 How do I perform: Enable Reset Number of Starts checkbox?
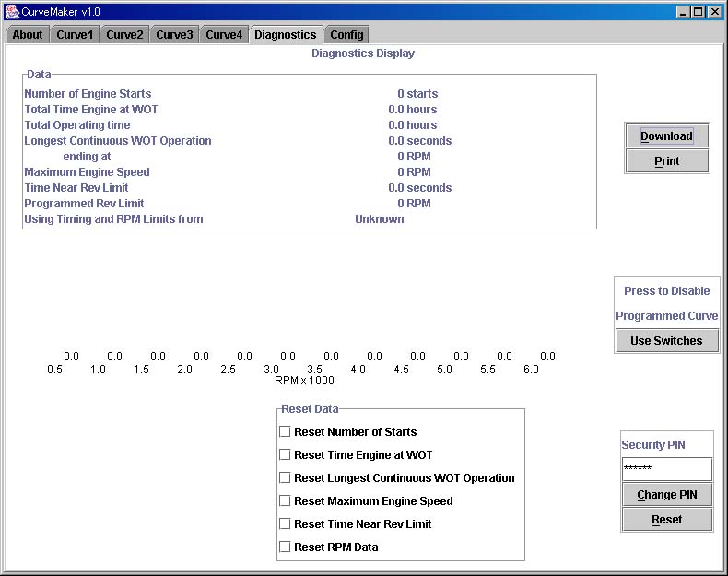coord(285,431)
